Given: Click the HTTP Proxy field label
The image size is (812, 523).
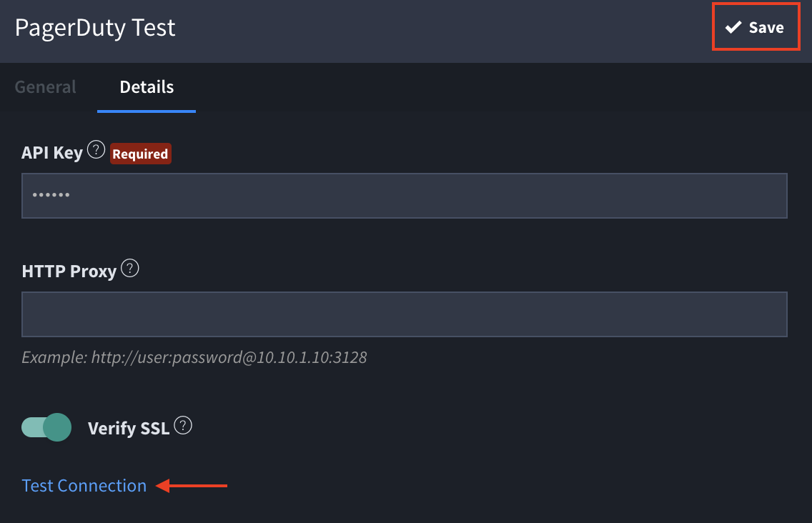Looking at the screenshot, I should 69,272.
